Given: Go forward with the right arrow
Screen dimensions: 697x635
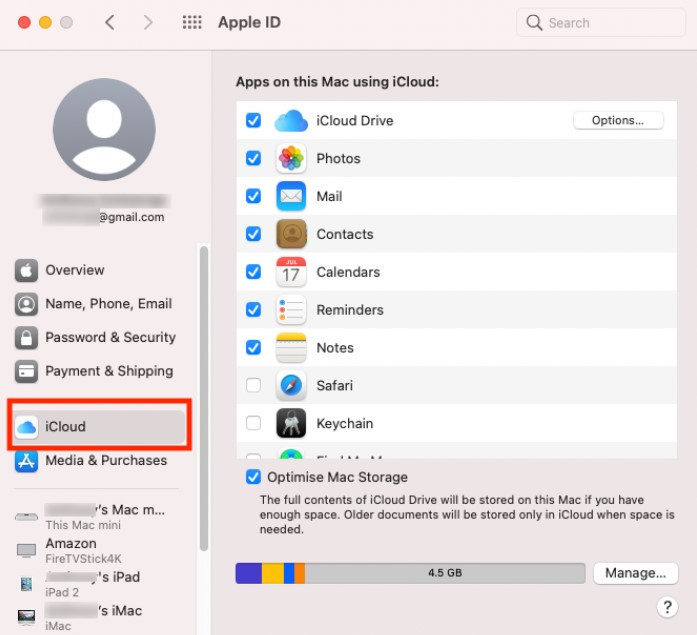Looking at the screenshot, I should click(x=148, y=22).
